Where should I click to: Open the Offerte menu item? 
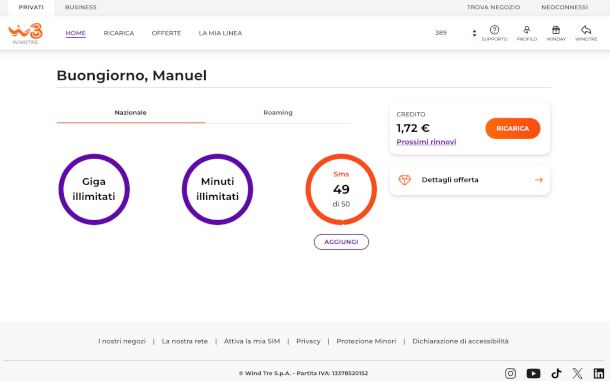166,33
